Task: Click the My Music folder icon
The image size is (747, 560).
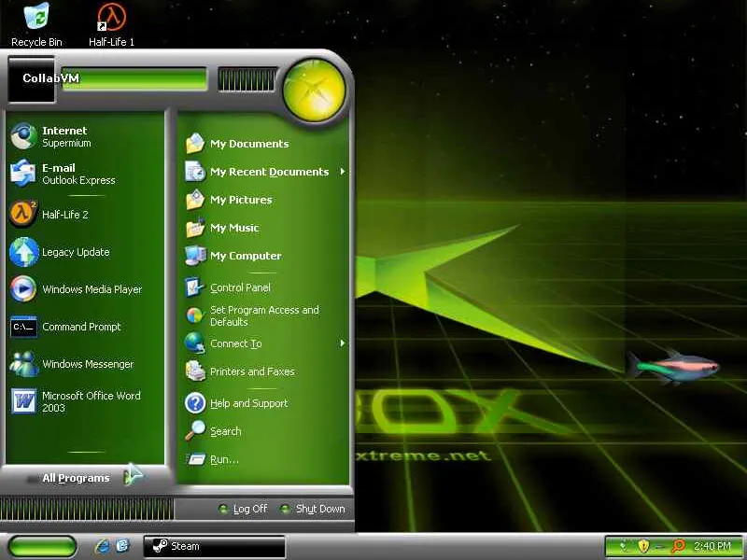Action: point(195,228)
